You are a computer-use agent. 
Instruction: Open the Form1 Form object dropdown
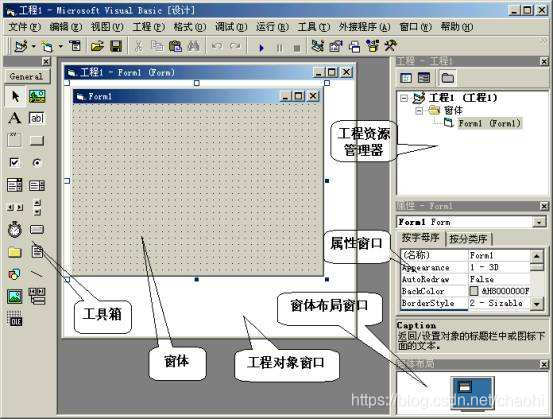point(539,222)
